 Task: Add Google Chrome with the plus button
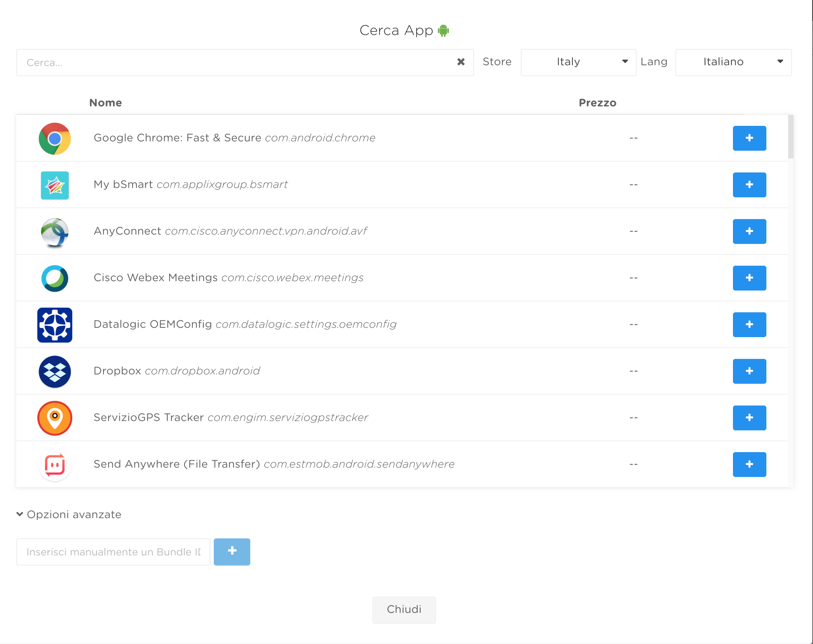point(749,138)
